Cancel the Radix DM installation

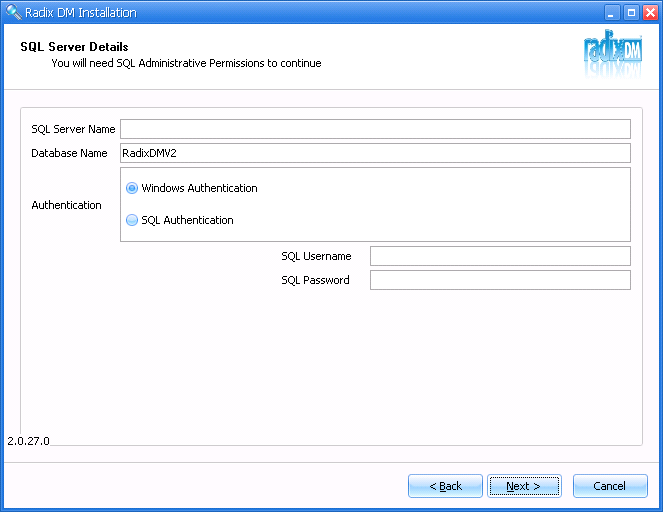(x=610, y=486)
